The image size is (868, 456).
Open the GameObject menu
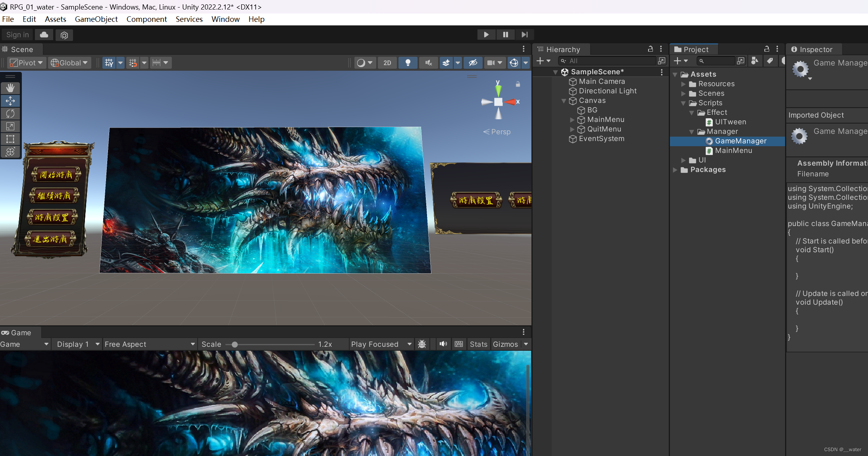96,19
